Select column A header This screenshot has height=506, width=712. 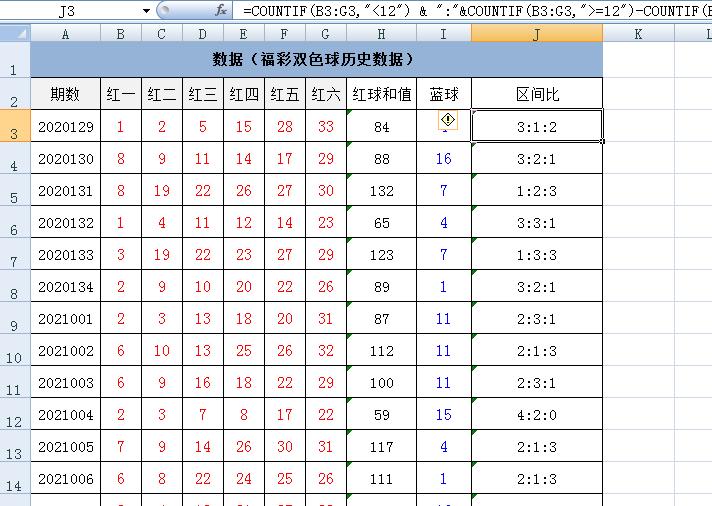pyautogui.click(x=65, y=34)
